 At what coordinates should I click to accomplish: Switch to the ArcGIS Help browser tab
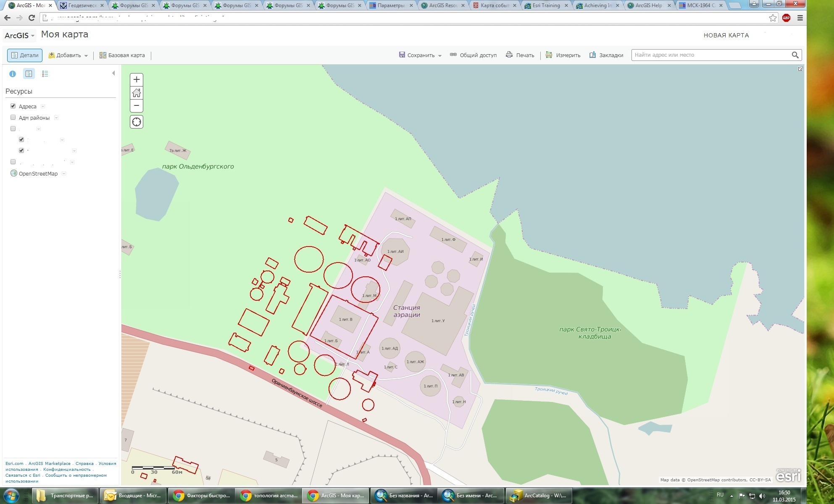coord(648,5)
